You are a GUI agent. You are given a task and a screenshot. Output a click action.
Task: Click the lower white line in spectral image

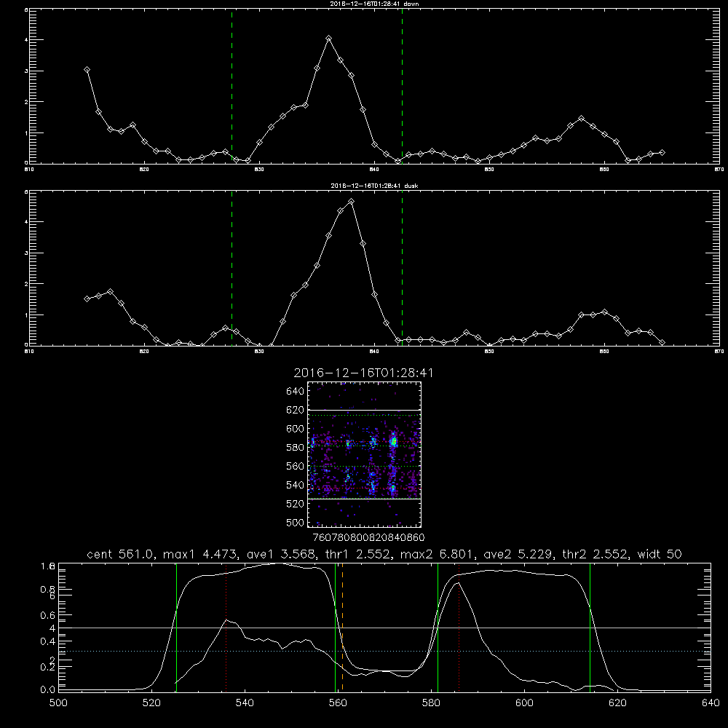click(365, 499)
